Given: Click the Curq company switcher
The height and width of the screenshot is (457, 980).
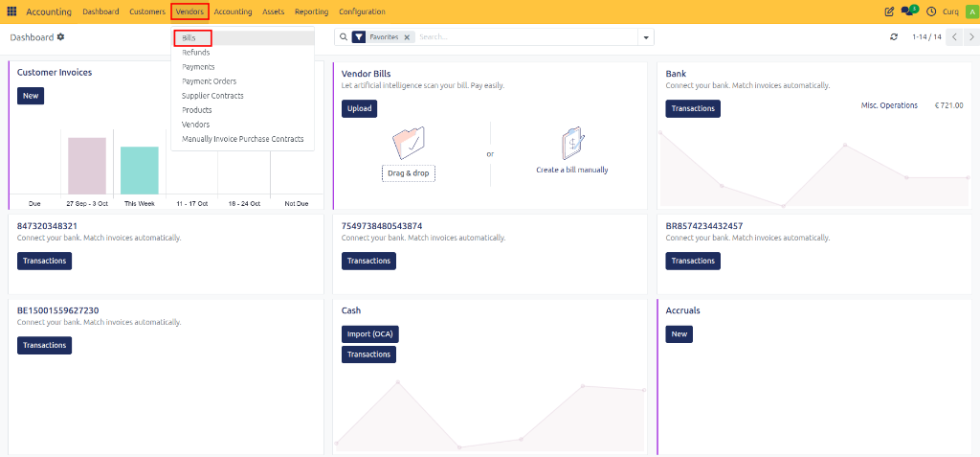Looking at the screenshot, I should (x=950, y=11).
